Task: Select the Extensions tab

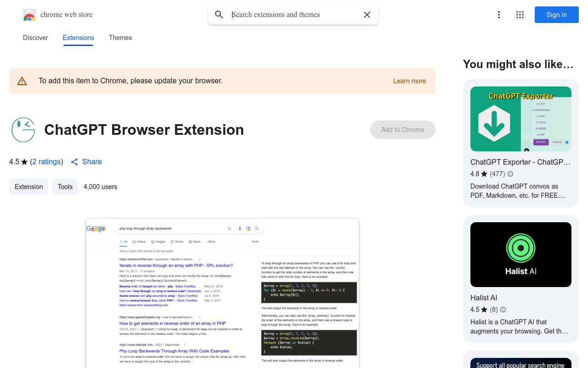Action: click(79, 38)
